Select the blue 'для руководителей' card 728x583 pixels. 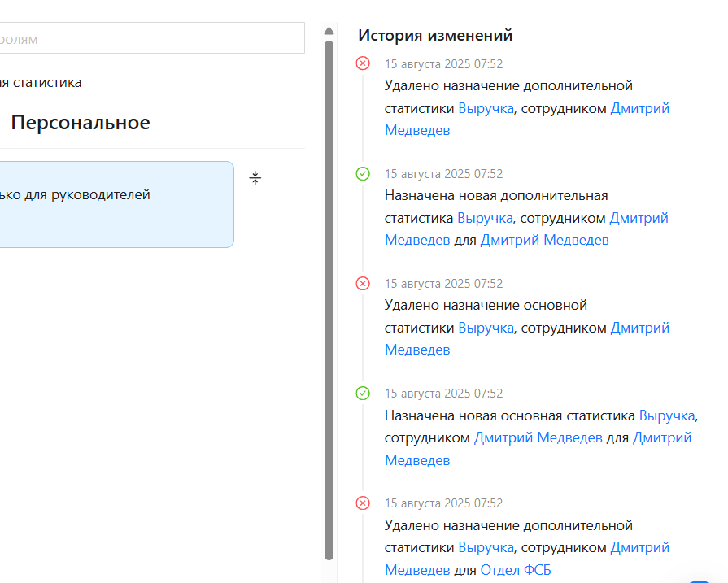(114, 204)
